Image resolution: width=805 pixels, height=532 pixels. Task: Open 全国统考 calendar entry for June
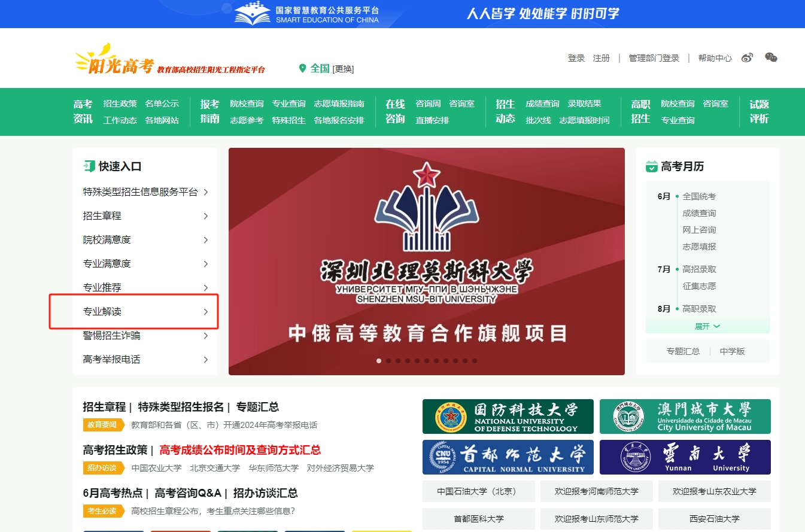pos(699,196)
